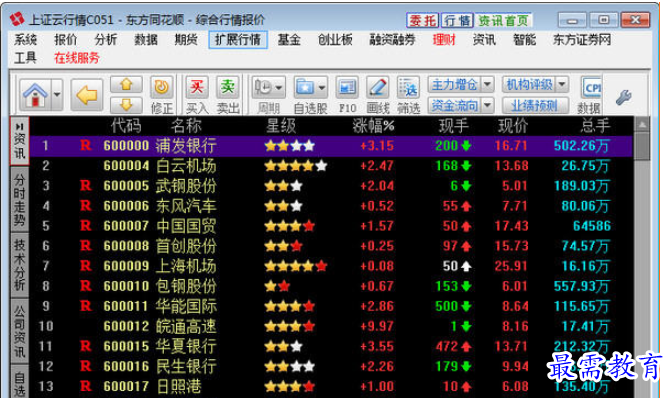Open the 扩展行情 menu
Viewport: 671px width, 398px height.
pos(238,40)
